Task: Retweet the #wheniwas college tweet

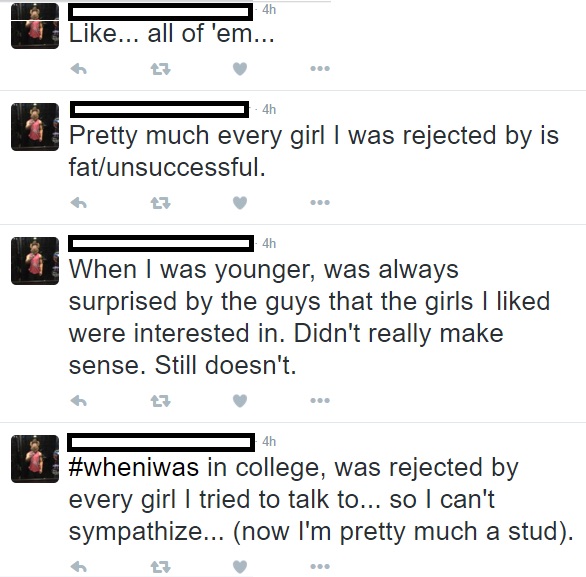Action: 160,567
